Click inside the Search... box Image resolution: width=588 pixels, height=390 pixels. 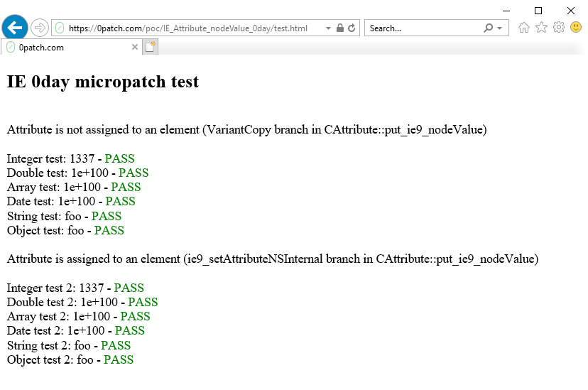[424, 28]
